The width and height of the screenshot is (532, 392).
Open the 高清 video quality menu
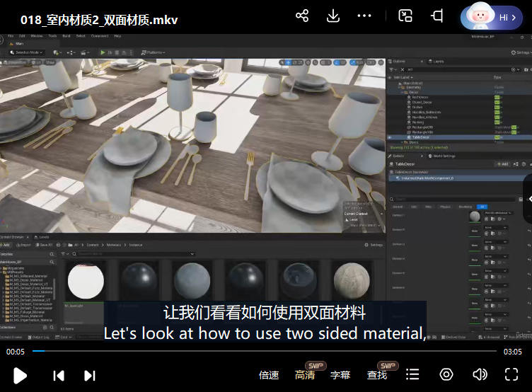(305, 375)
